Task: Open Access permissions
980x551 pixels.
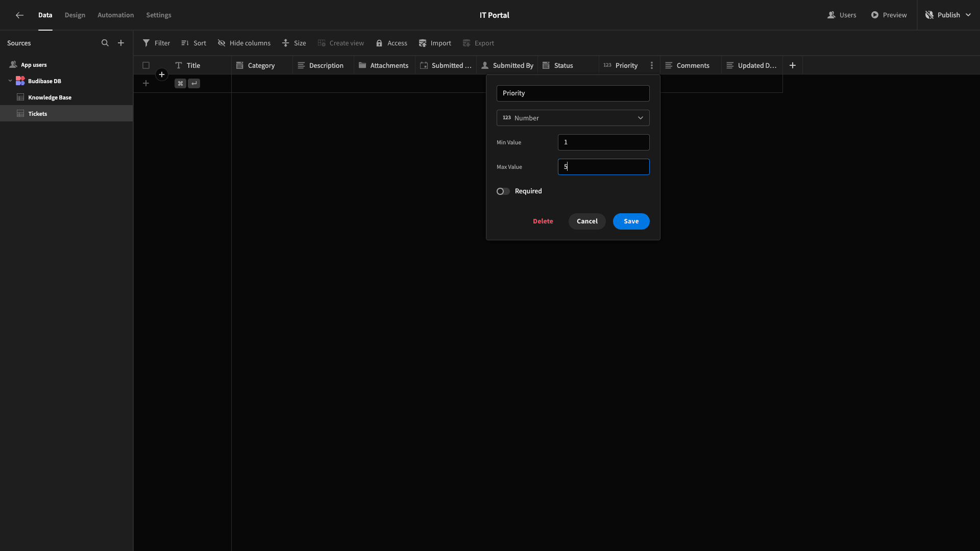Action: (x=391, y=43)
